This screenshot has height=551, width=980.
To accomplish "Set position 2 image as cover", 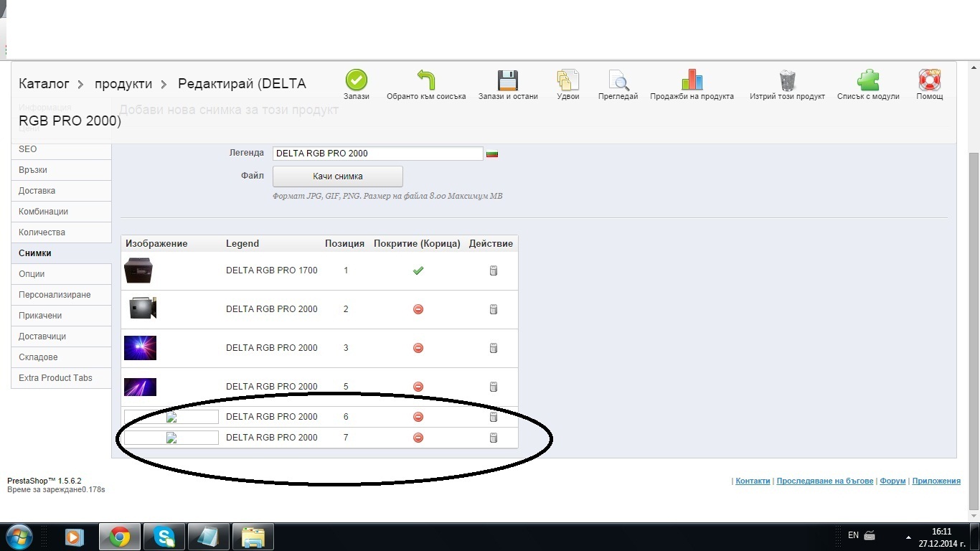I will pos(418,309).
